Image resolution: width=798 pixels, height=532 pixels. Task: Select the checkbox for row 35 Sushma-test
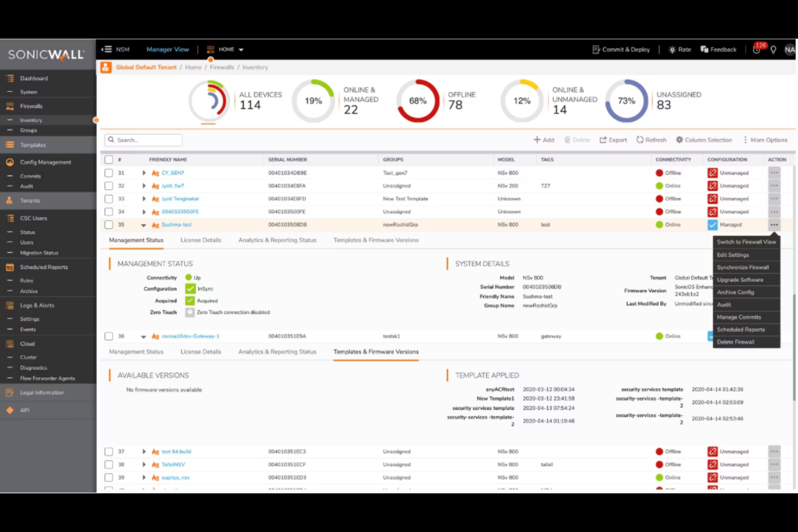click(x=108, y=225)
